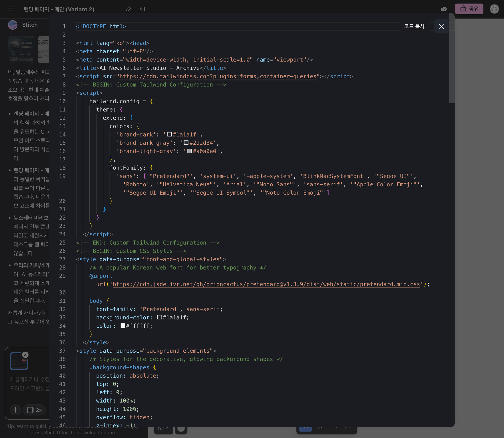Click the cloud sync status icon
The image size is (504, 438).
pyautogui.click(x=444, y=9)
